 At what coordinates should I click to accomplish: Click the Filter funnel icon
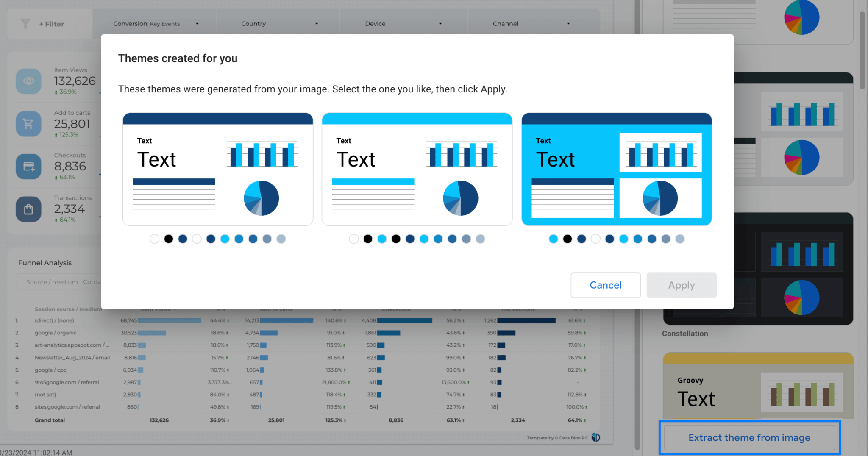(25, 24)
